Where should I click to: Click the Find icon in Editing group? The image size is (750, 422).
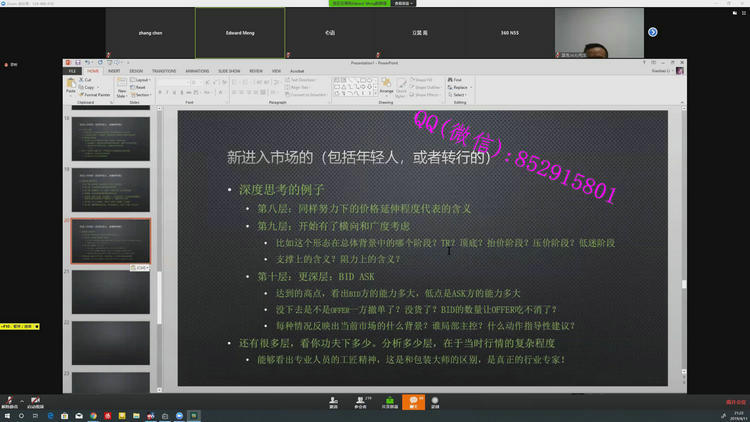click(x=457, y=80)
